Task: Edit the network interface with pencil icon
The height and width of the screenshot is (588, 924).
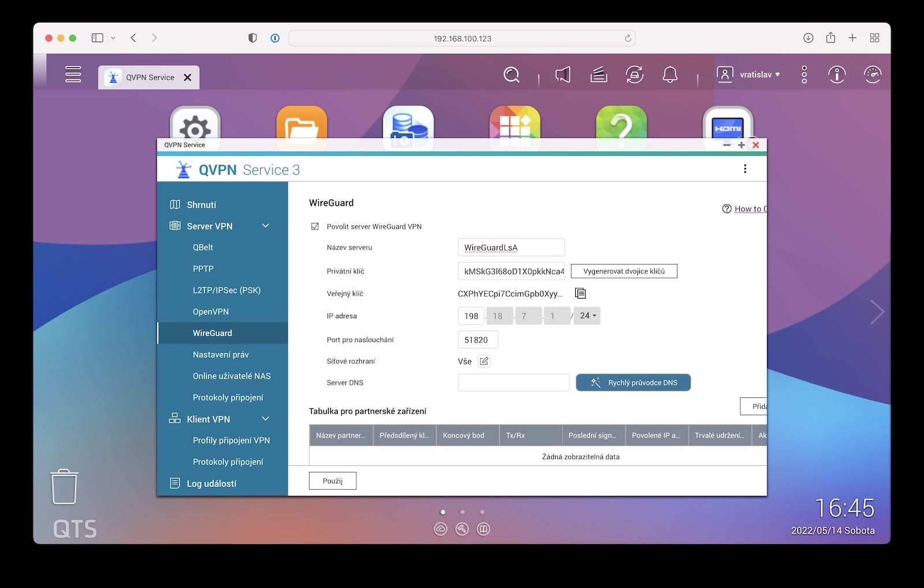Action: coord(484,361)
